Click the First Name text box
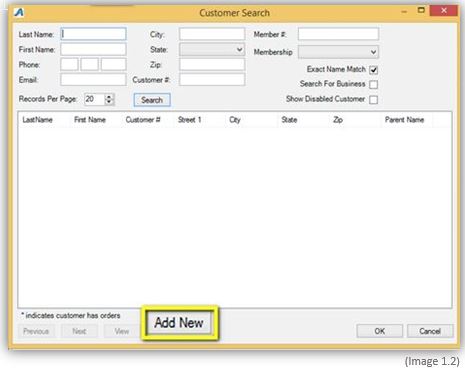The width and height of the screenshot is (465, 369). (x=93, y=49)
